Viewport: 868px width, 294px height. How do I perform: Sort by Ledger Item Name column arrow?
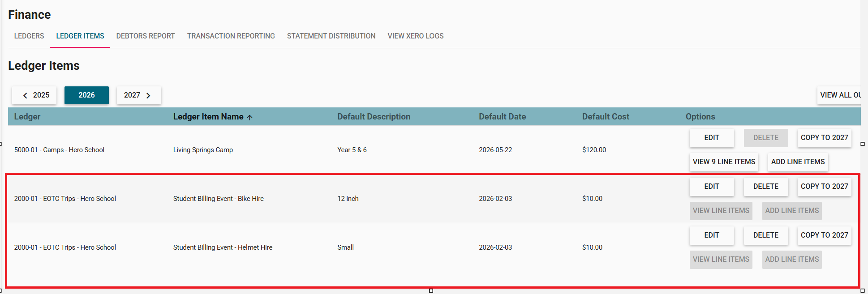point(250,117)
